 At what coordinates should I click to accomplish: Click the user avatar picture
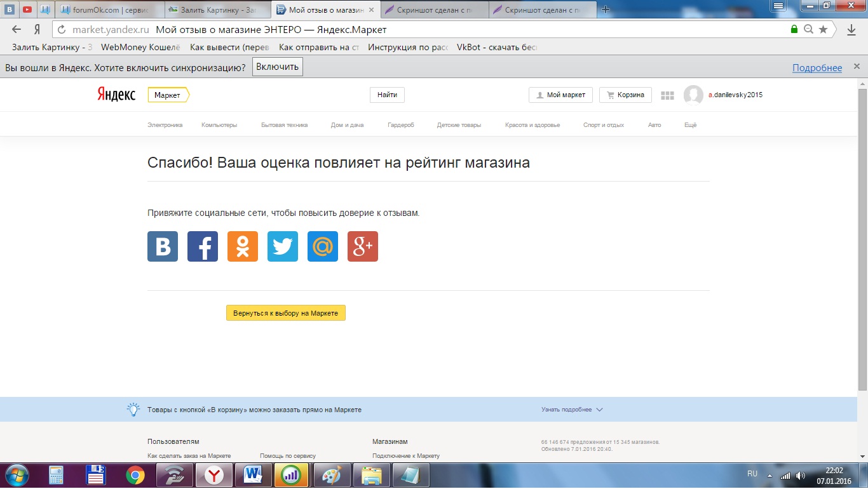click(x=693, y=95)
